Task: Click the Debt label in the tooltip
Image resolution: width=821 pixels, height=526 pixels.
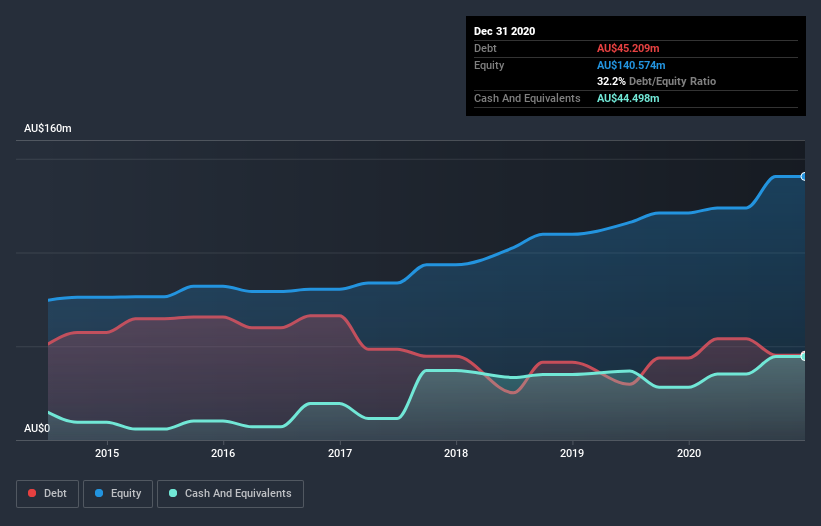Action: (485, 48)
